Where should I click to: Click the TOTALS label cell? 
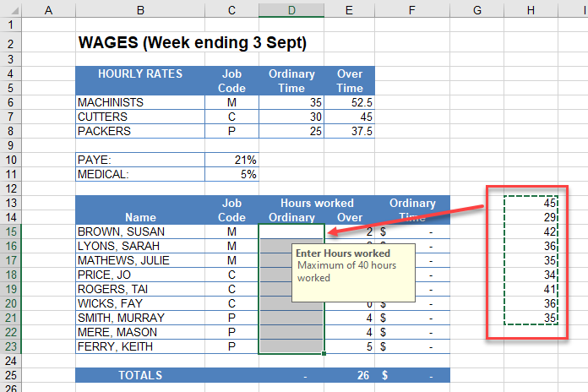(x=139, y=375)
